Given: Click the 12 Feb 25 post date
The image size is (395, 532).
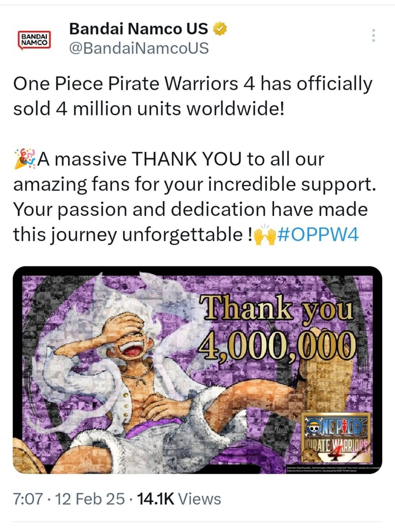Looking at the screenshot, I should [x=89, y=499].
